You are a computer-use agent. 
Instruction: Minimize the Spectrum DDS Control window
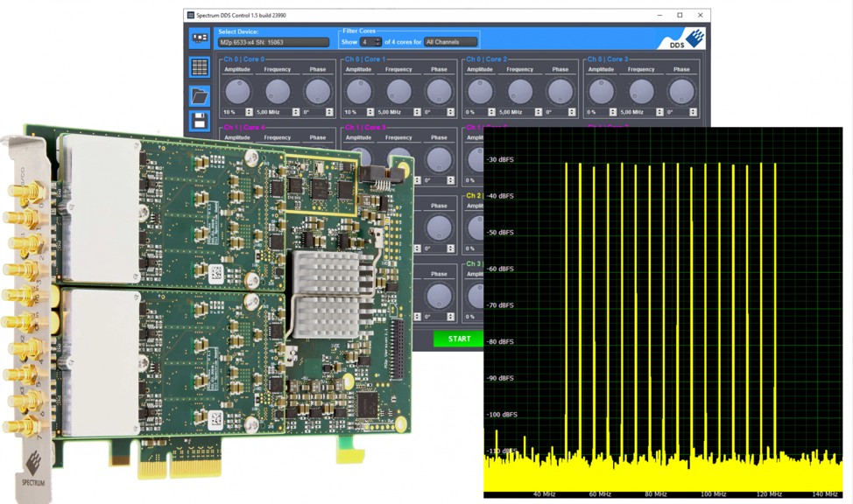659,15
